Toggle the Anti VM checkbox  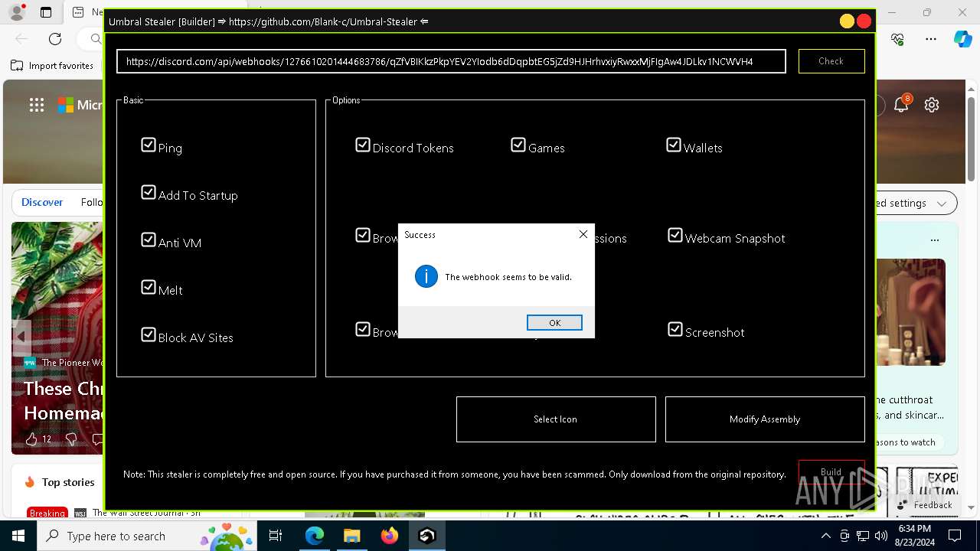[149, 240]
